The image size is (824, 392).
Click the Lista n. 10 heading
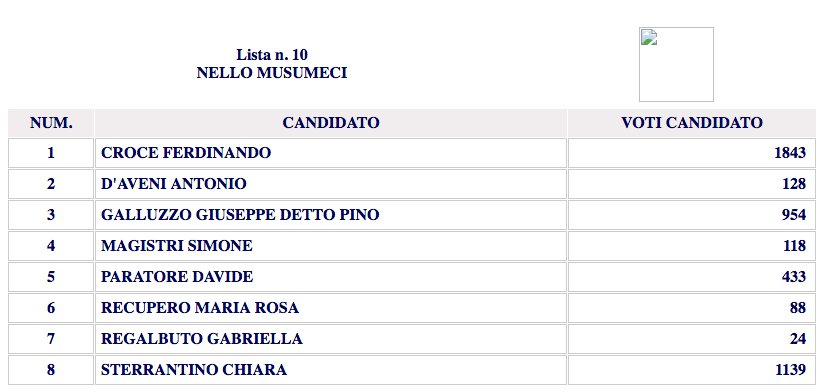tap(272, 55)
